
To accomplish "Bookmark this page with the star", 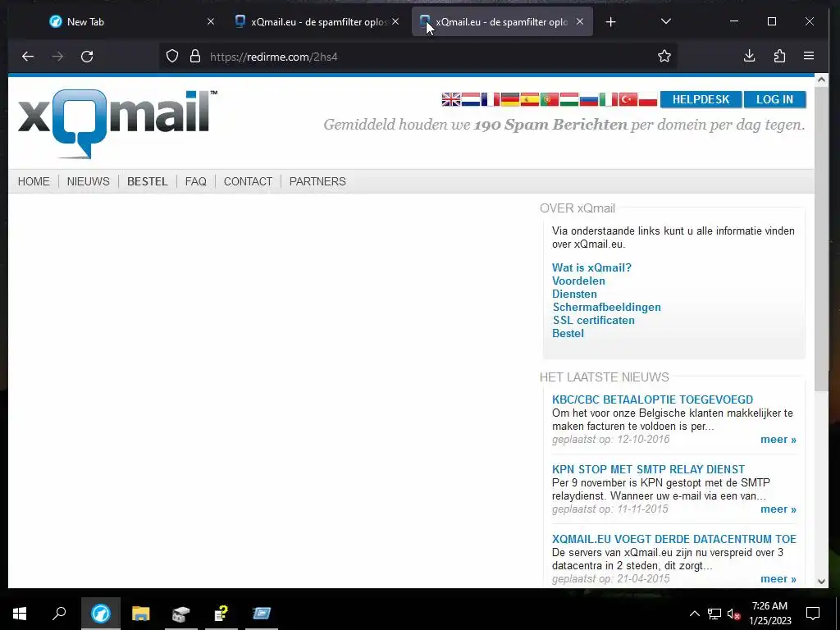I will 664,57.
